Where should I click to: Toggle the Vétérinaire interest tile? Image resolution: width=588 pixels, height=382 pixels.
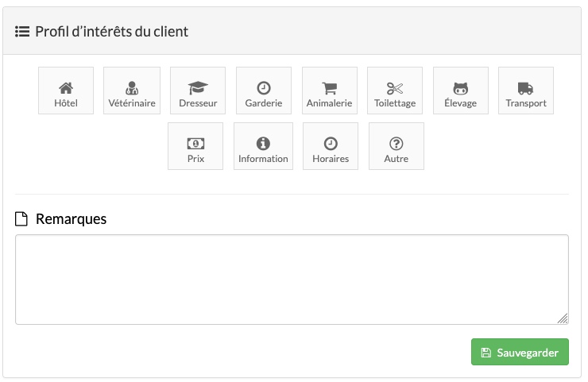pos(132,91)
